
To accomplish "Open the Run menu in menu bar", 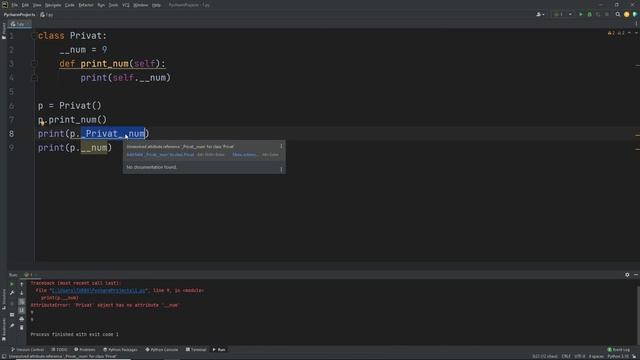I will pyautogui.click(x=101, y=5).
